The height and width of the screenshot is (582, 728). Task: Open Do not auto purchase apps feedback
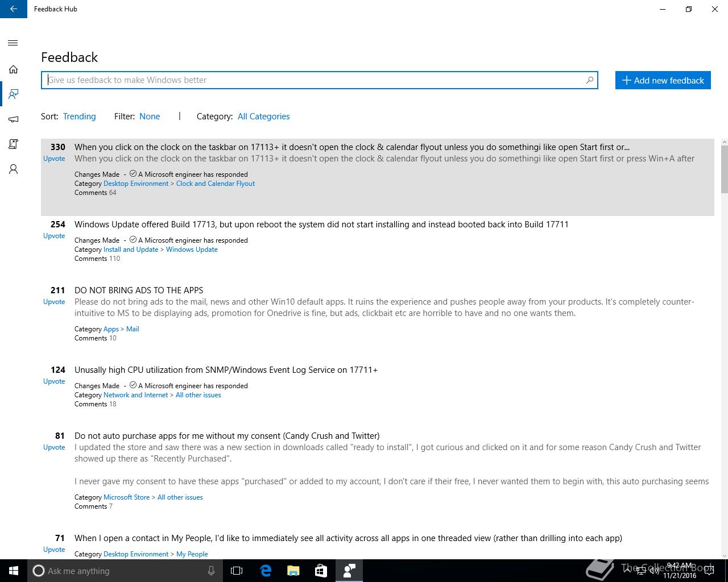(227, 436)
